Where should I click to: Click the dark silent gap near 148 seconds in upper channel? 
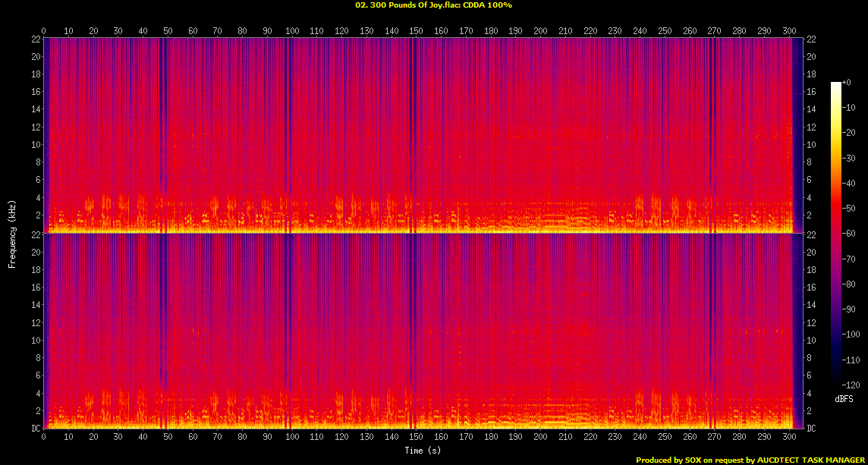[411, 135]
